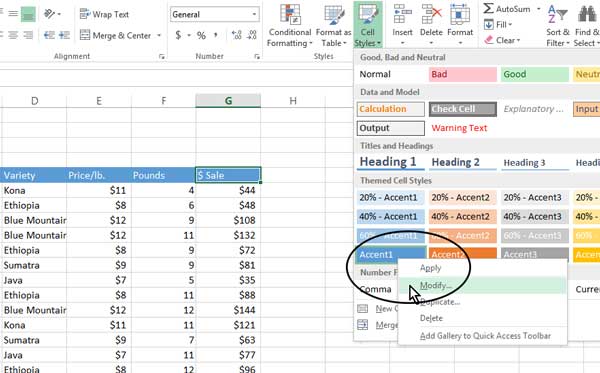Click the New Cell Style option
600x373 pixels.
[386, 309]
